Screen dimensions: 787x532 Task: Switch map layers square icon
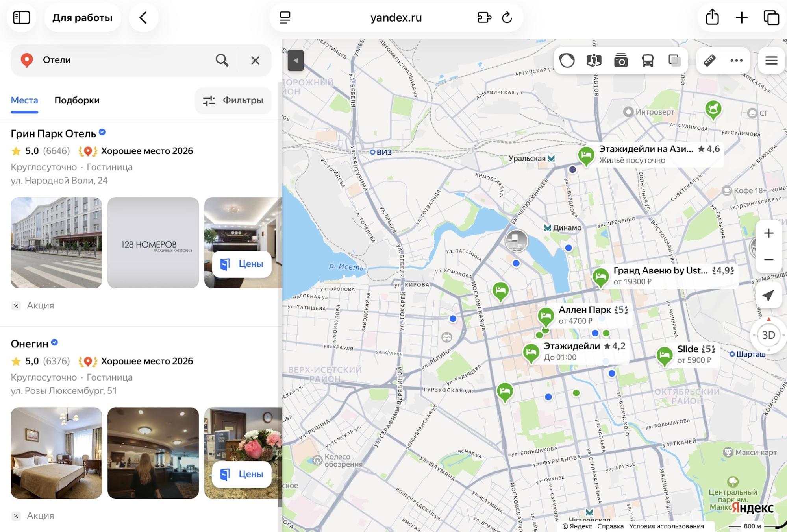pos(675,61)
